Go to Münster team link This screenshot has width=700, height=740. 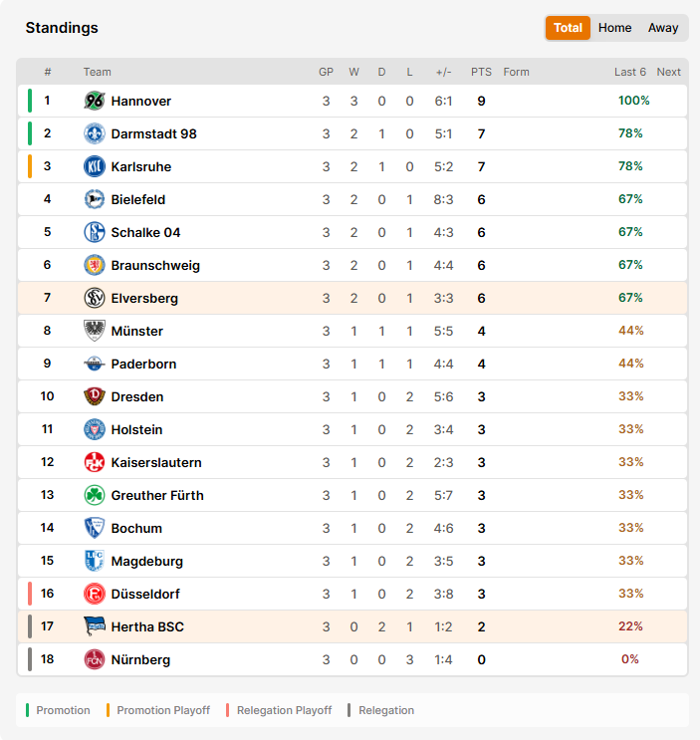point(136,331)
